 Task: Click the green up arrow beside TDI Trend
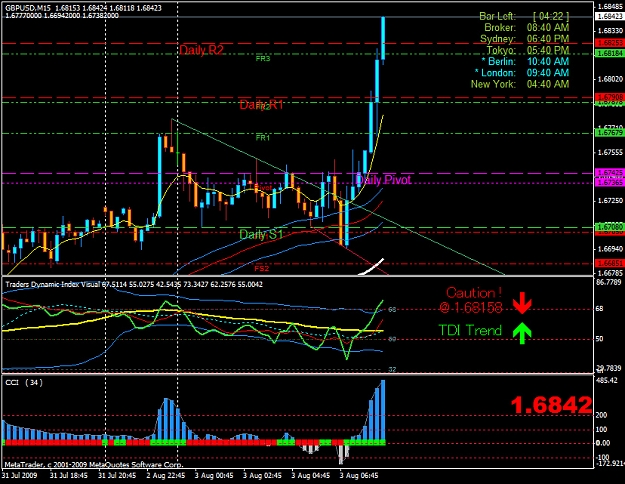522,333
